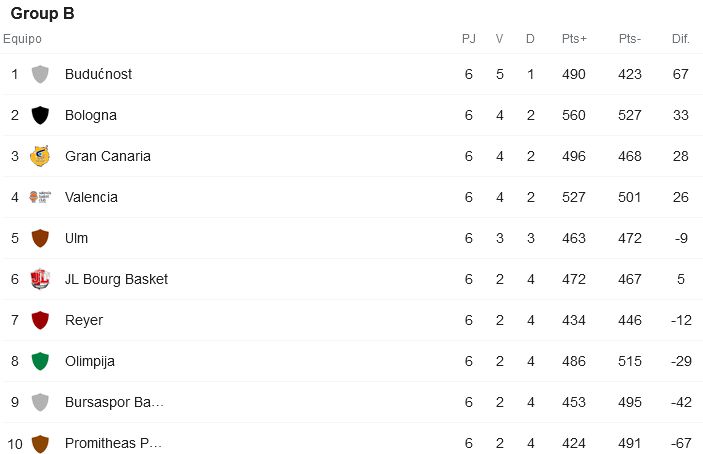Open the Budućnost team link
Screen dimensions: 703x454
[98, 74]
